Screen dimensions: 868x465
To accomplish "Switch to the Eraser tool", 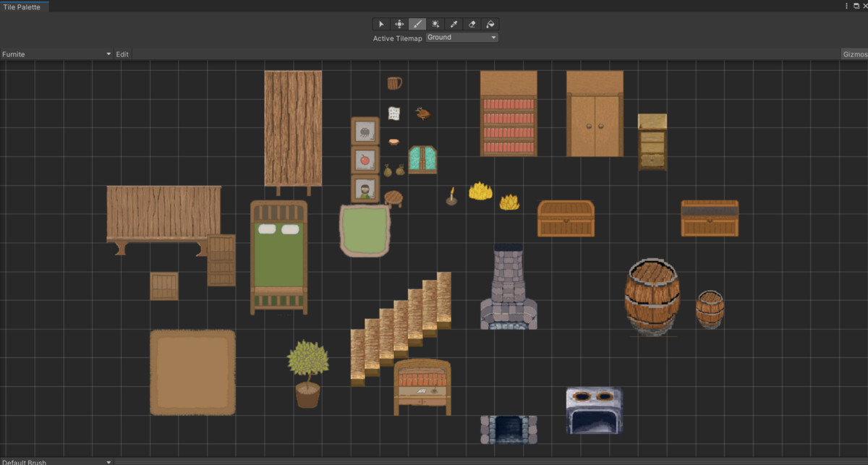I will [x=472, y=24].
